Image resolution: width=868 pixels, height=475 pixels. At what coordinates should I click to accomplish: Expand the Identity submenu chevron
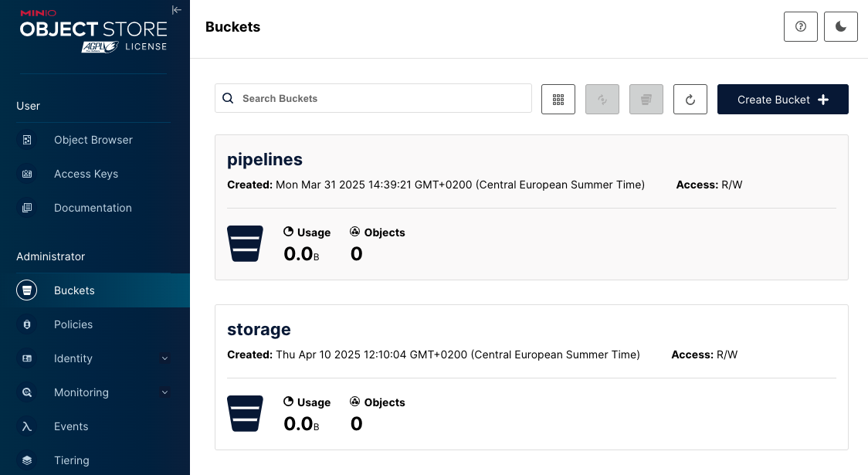tap(164, 358)
